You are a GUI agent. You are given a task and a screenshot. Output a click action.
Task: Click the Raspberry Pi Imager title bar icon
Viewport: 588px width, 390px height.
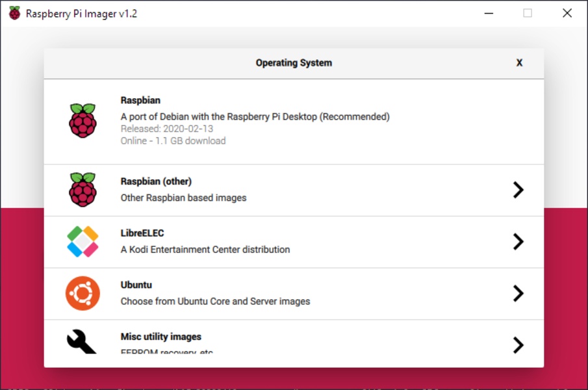click(14, 14)
